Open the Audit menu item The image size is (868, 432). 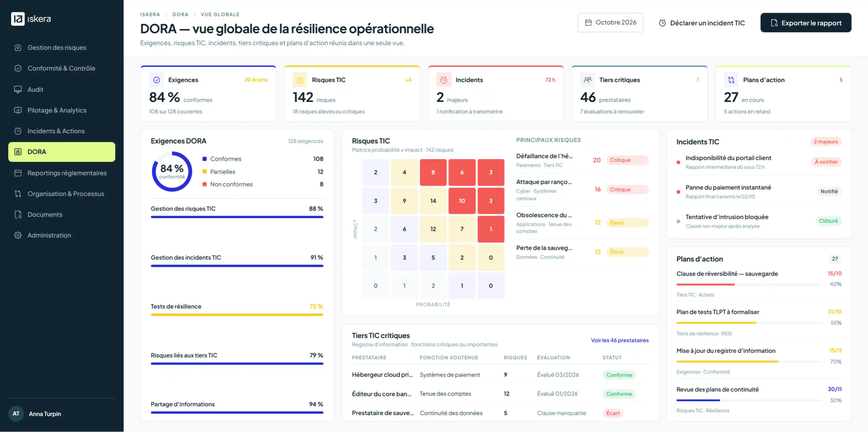point(62,89)
